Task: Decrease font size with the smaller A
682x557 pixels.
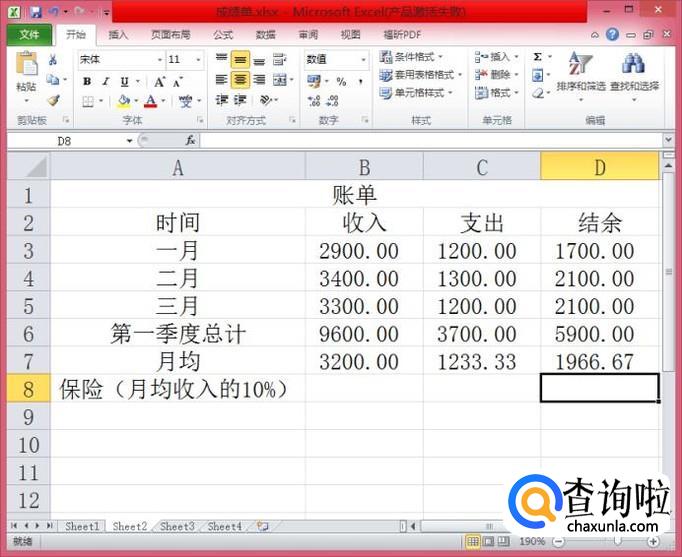Action: (177, 82)
